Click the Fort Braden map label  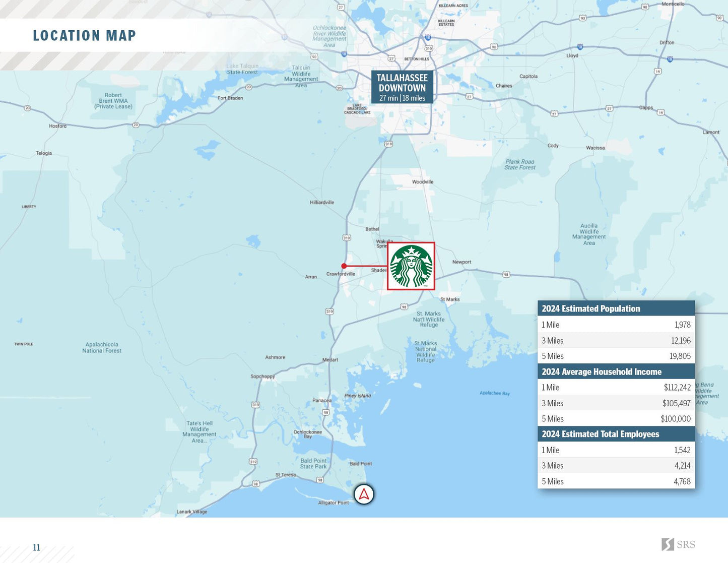[230, 98]
